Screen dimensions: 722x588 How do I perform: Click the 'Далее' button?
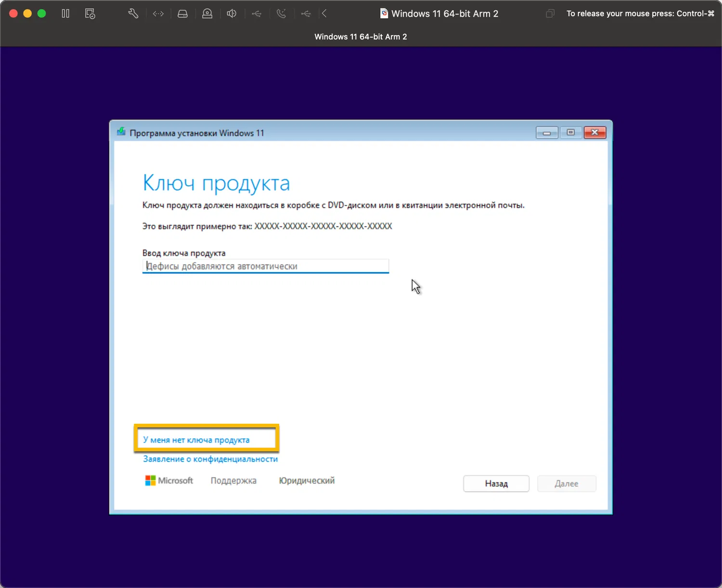[567, 483]
